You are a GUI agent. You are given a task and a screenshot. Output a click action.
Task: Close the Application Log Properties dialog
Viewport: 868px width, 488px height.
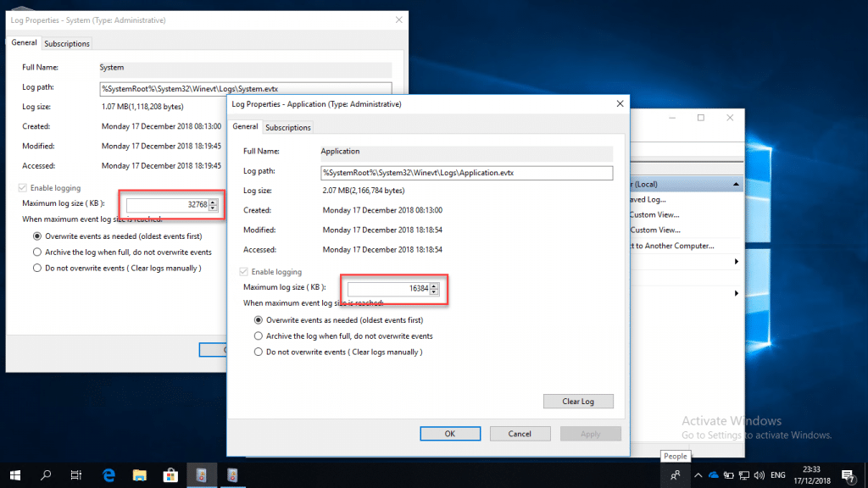620,103
